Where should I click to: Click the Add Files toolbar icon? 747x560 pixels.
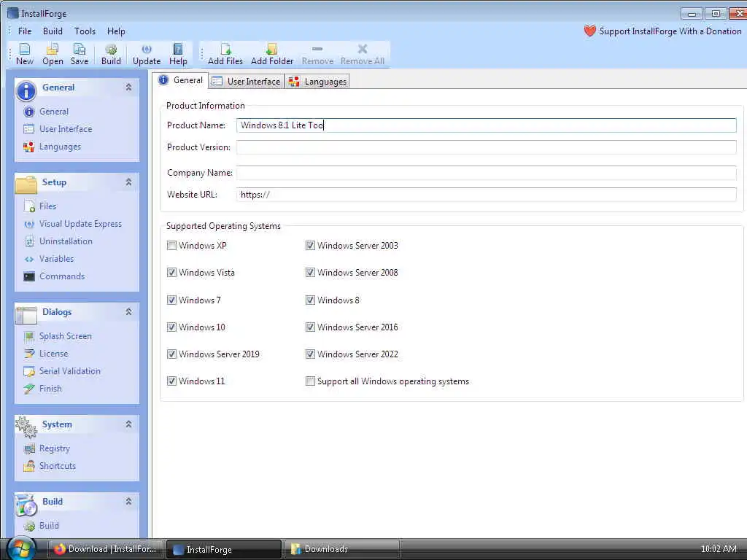click(x=225, y=54)
